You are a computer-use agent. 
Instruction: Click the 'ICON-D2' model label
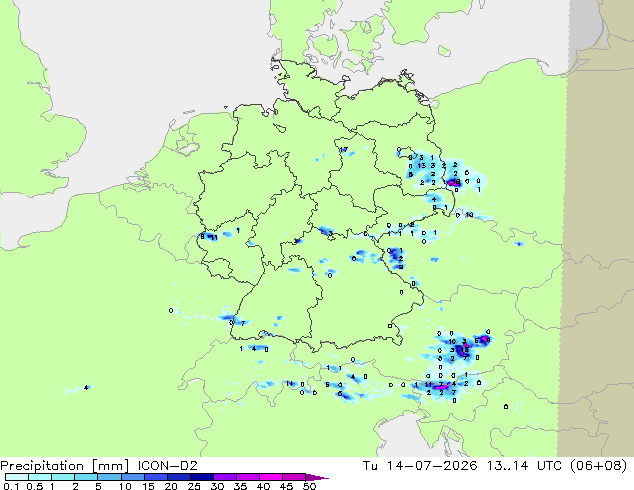click(x=167, y=466)
